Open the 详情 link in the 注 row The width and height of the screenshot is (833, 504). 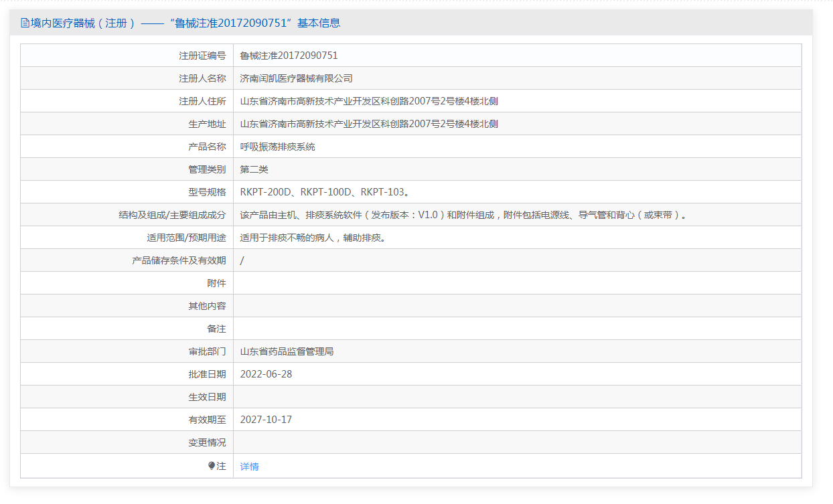249,467
